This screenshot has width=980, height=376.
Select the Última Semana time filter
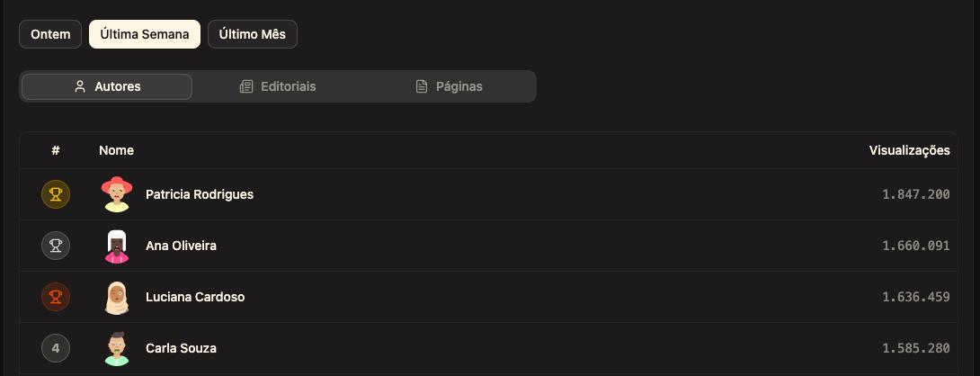(x=145, y=34)
